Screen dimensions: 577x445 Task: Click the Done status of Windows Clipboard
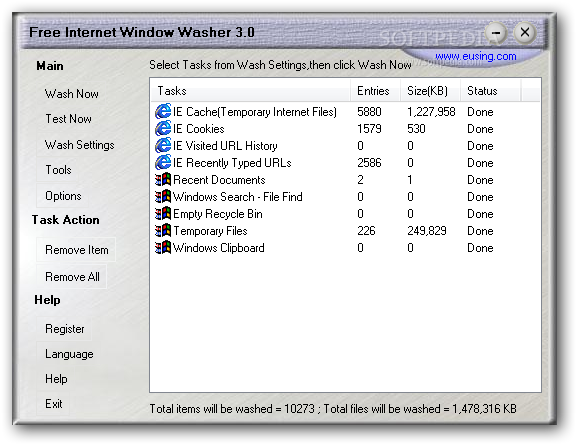click(480, 247)
